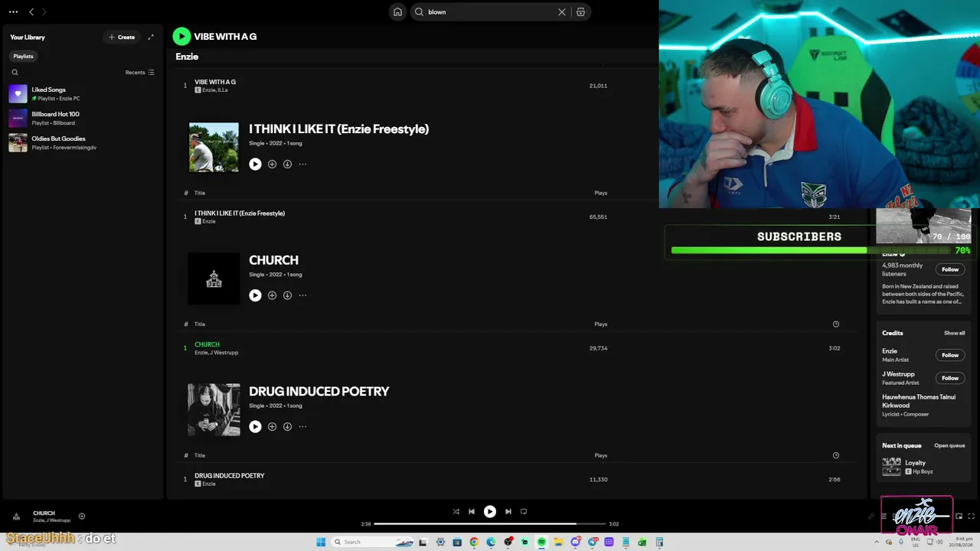Open now-playing CHURCH title in player bar
This screenshot has width=980, height=551.
pos(44,514)
